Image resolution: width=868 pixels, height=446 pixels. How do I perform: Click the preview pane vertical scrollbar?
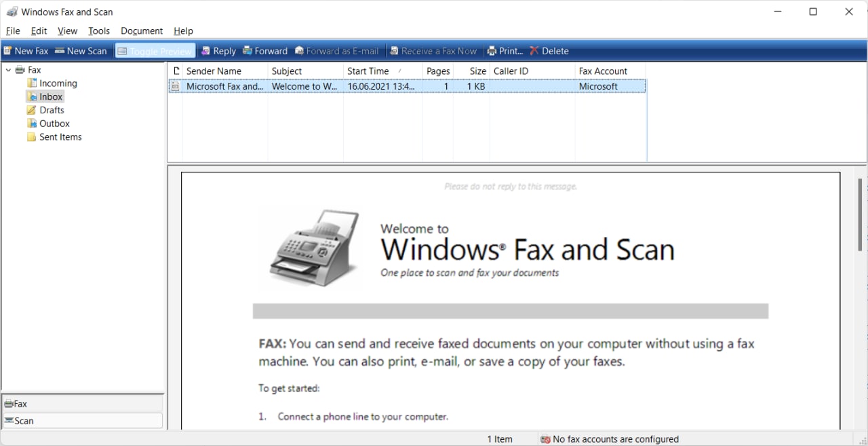(861, 215)
